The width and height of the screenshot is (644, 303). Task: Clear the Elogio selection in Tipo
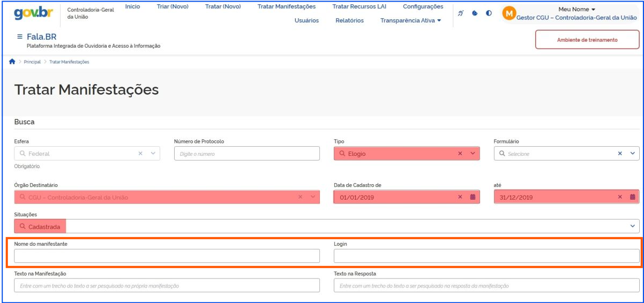[x=460, y=154]
